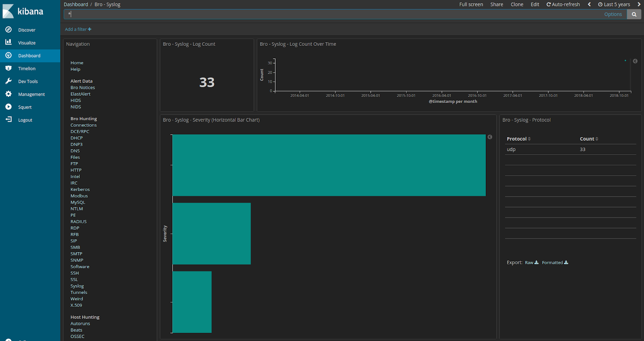Screen dimensions: 644x341
Task: Focus the query search input field
Action: [334, 14]
